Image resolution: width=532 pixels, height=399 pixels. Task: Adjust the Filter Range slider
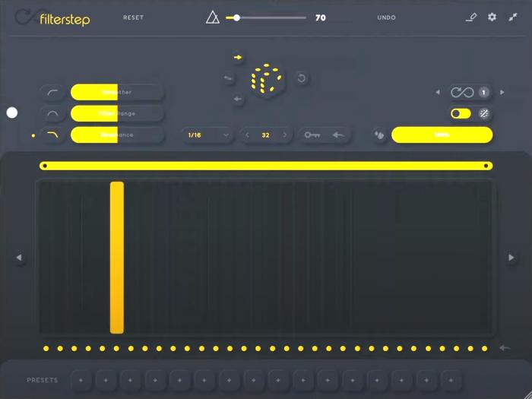(117, 114)
